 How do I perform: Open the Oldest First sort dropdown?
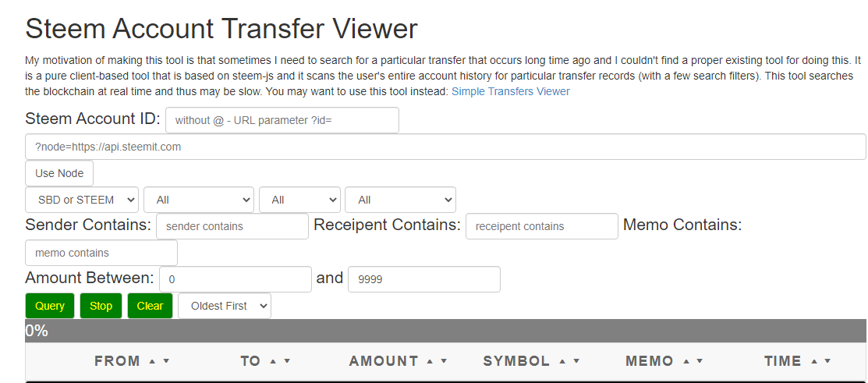pyautogui.click(x=225, y=306)
